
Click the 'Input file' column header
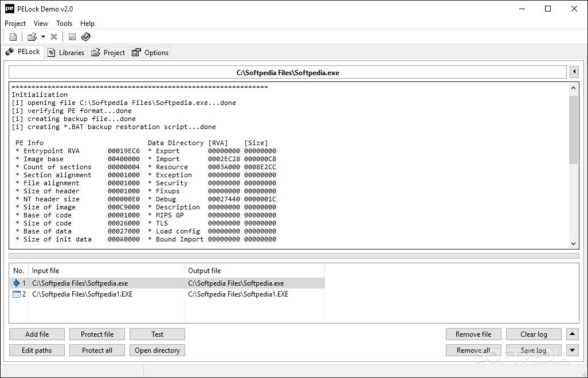click(107, 271)
